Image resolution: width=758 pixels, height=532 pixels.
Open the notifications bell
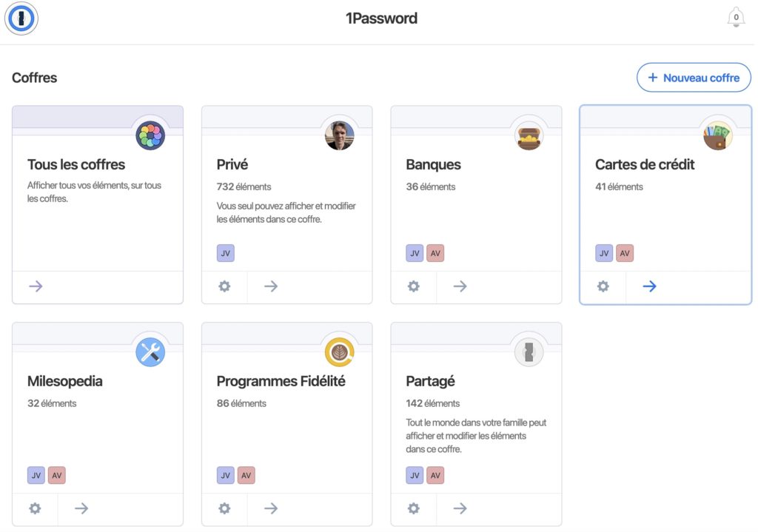click(736, 18)
